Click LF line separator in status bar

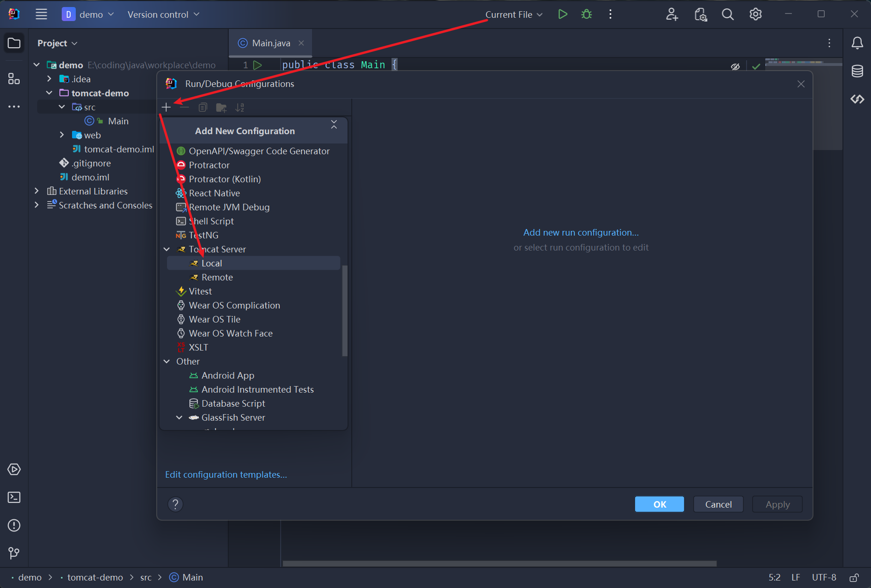coord(796,578)
